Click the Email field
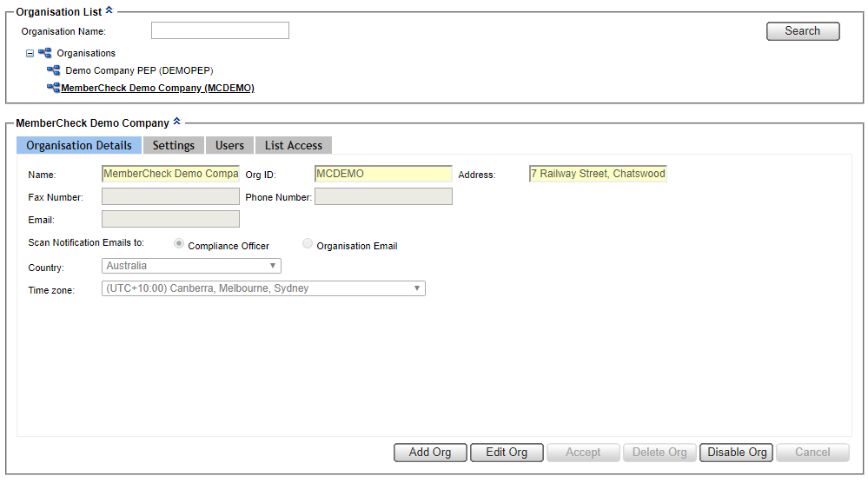This screenshot has height=496, width=868. click(x=170, y=219)
